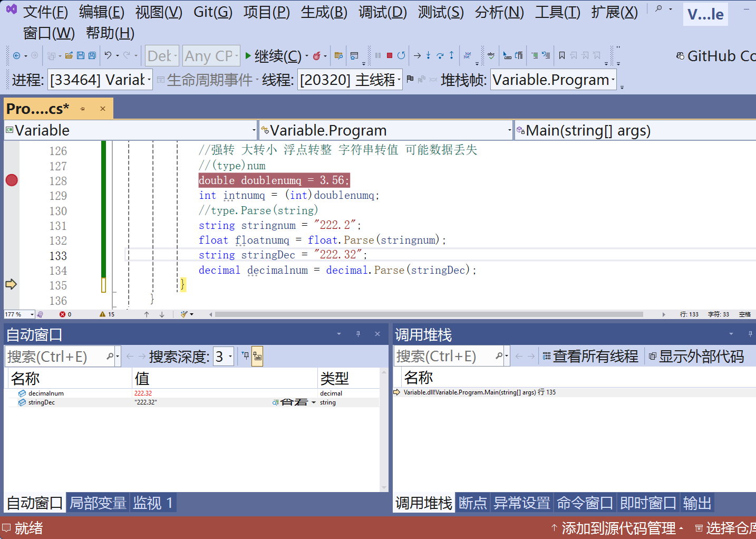
Task: Open the 177% zoom level selector
Action: click(x=19, y=314)
